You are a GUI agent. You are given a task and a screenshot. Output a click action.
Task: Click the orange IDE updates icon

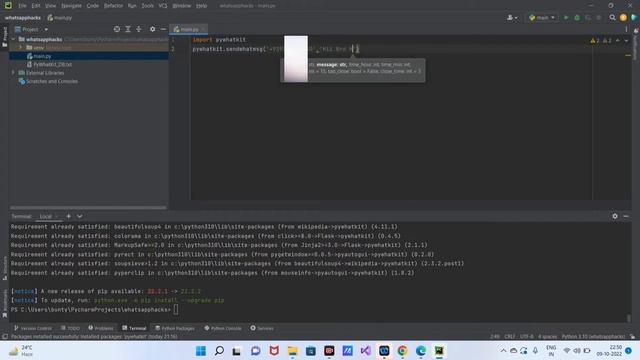623,18
